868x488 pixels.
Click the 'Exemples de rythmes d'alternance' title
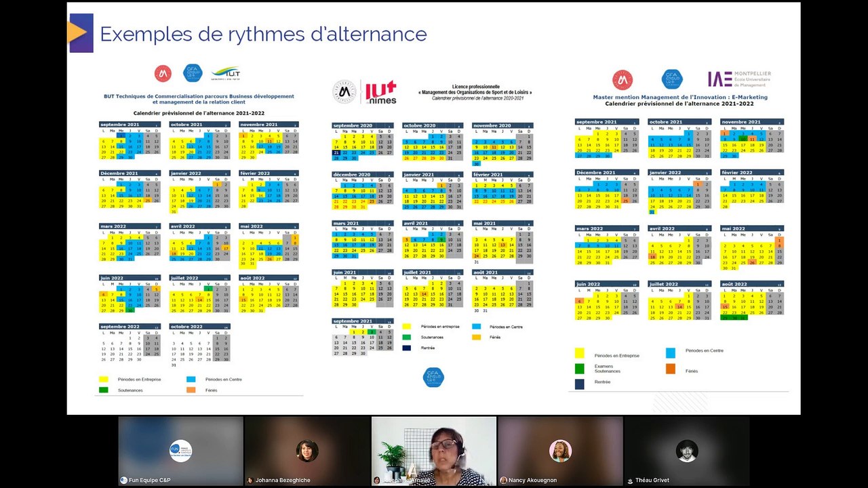coord(263,34)
